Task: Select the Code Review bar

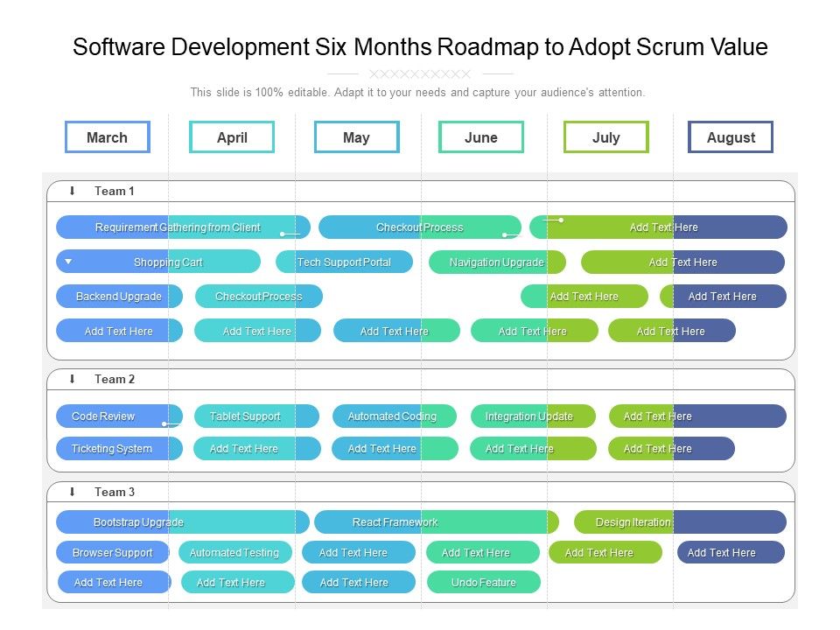Action: 119,416
